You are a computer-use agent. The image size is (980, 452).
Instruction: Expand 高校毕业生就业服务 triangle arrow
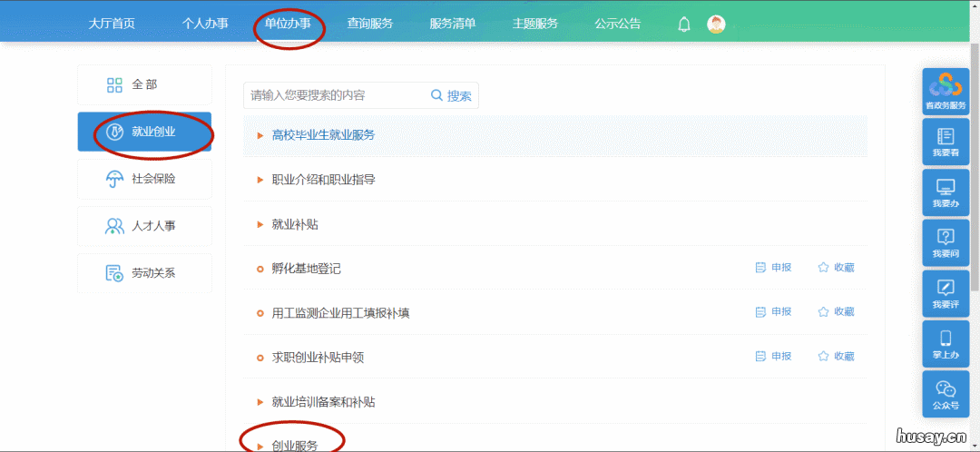[x=260, y=135]
